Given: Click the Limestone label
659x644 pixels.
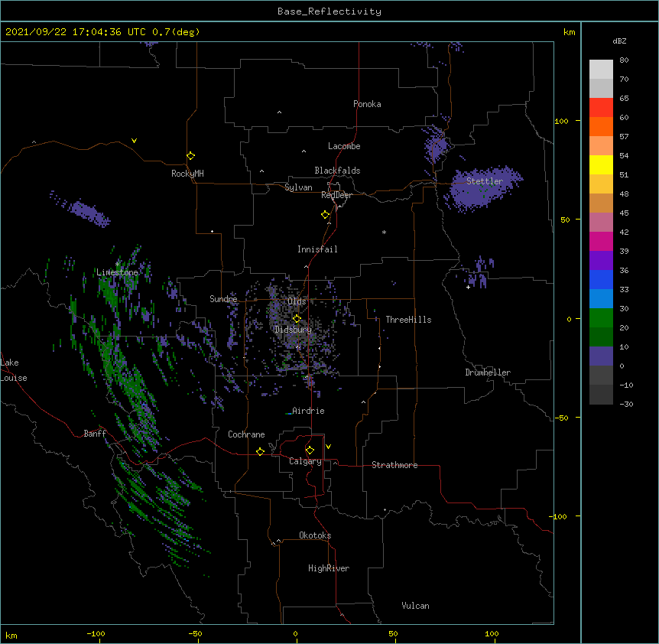Looking at the screenshot, I should (x=117, y=272).
